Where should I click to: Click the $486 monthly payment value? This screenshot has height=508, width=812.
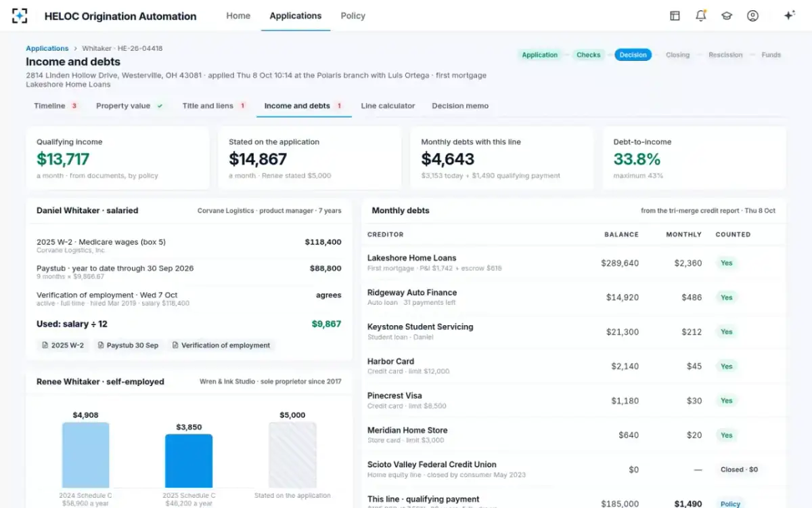[692, 297]
